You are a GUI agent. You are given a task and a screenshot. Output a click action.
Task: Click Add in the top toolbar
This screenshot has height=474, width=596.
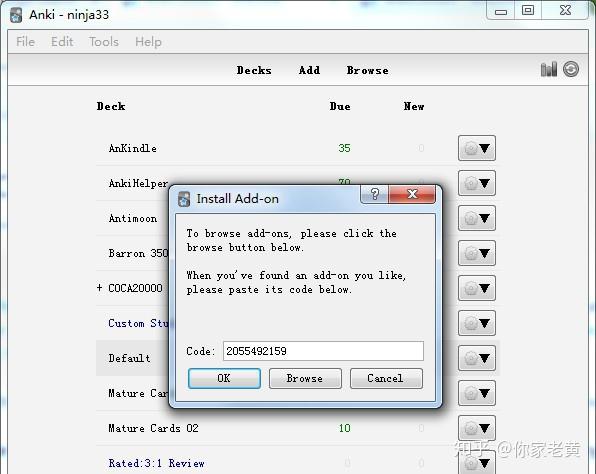click(309, 70)
